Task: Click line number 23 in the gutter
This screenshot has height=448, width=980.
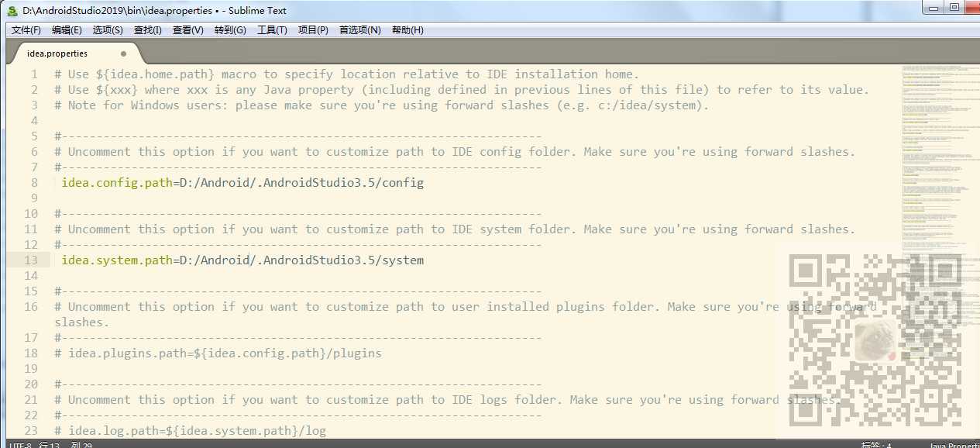Action: (x=31, y=431)
